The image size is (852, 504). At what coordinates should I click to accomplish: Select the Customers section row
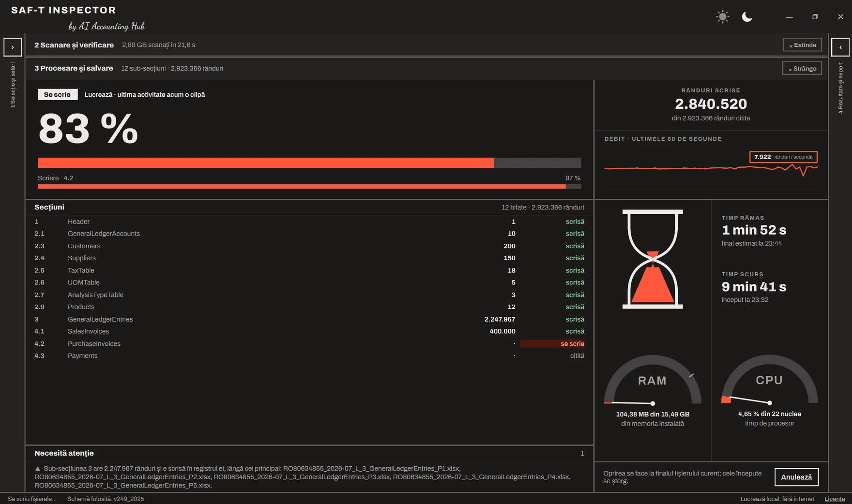coord(309,246)
